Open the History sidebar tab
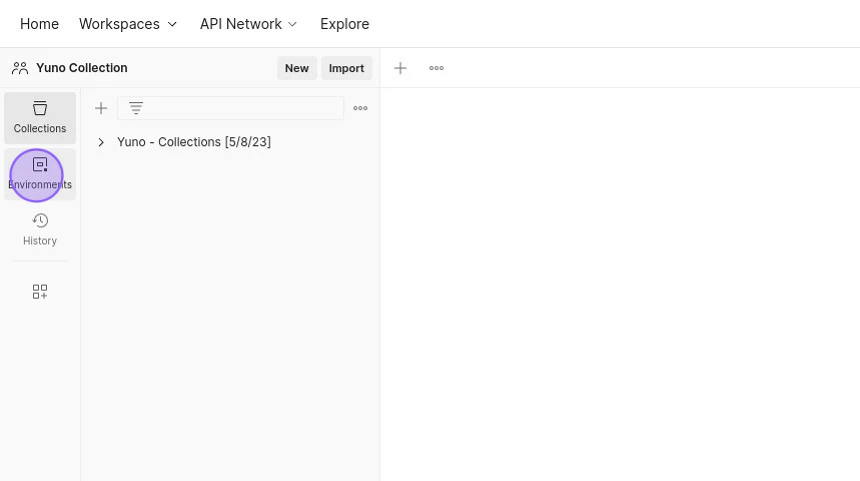Screen dimensions: 860x481 (39, 230)
